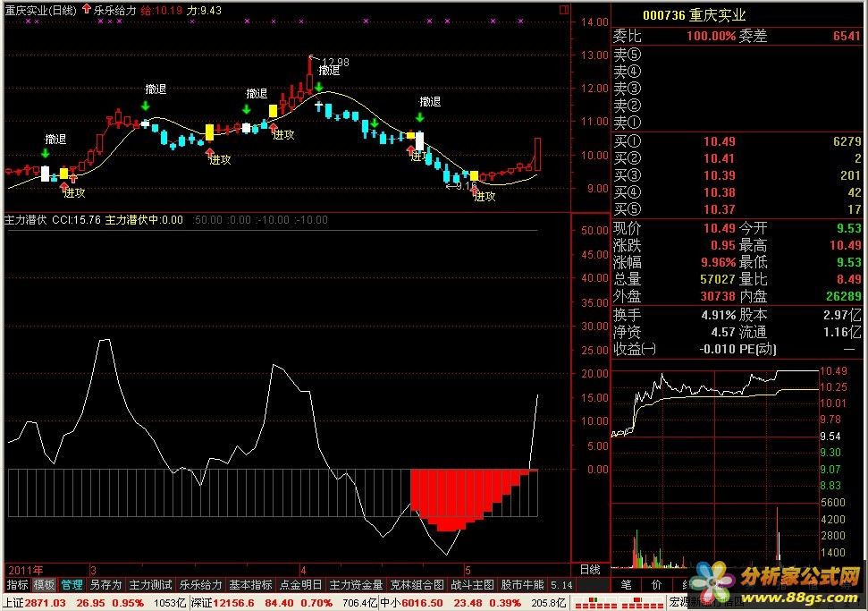868x611 pixels.
Task: Select the 笔 tab under intraday chart
Action: coord(626,585)
